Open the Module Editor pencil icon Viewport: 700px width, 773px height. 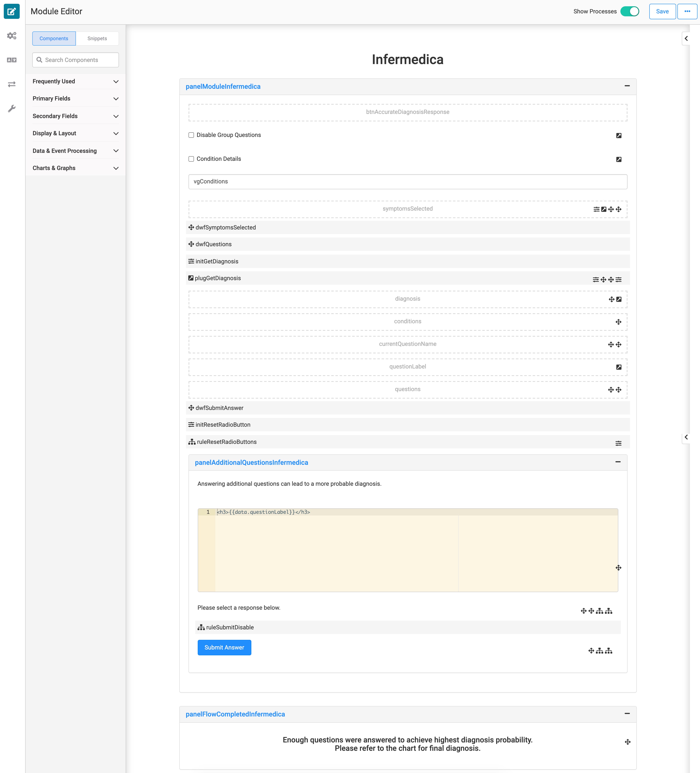pyautogui.click(x=12, y=11)
